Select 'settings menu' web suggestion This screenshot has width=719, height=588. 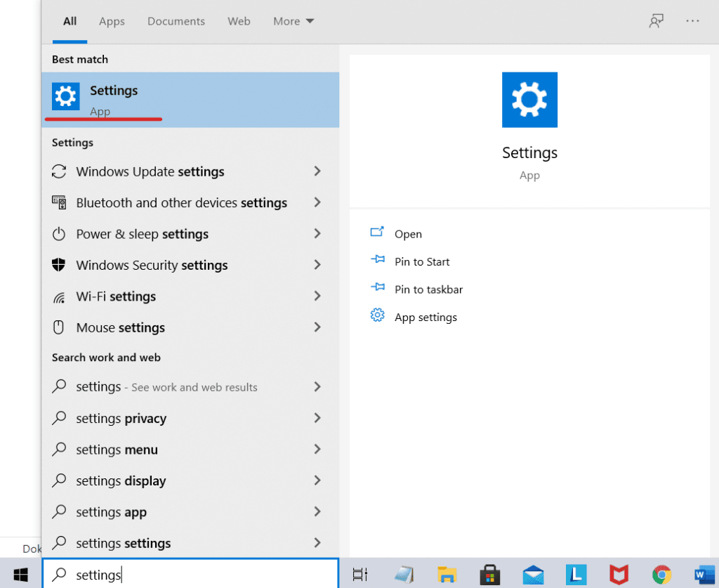click(190, 449)
